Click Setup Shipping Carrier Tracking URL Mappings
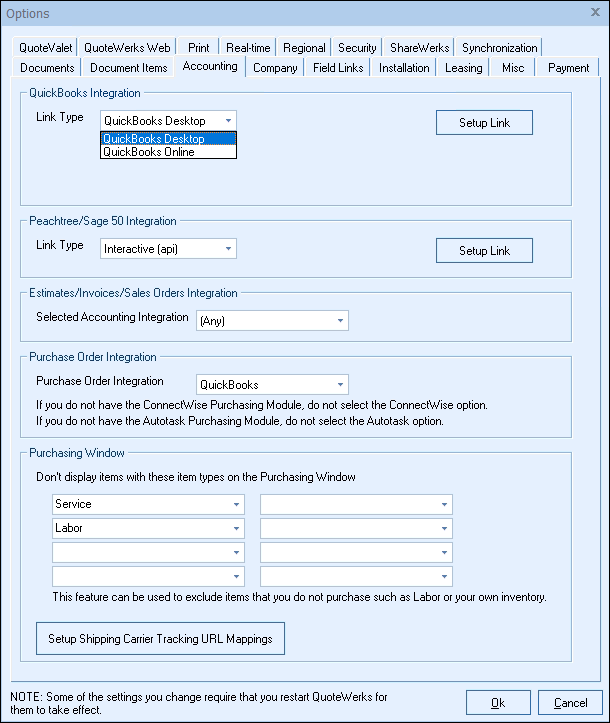Screen dimensions: 610x723 pyautogui.click(x=160, y=639)
